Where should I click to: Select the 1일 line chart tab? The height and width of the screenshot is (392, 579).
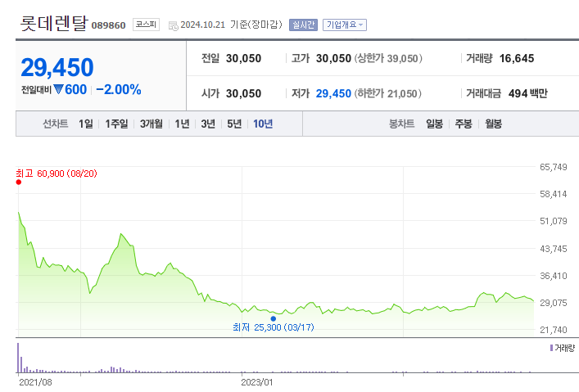point(86,124)
